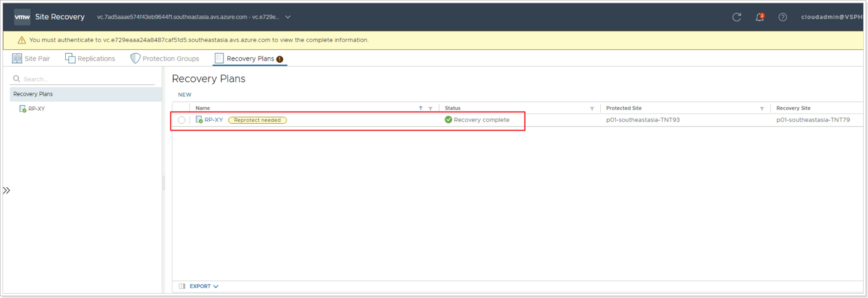Create a NEW recovery plan
The image size is (868, 298).
(185, 95)
